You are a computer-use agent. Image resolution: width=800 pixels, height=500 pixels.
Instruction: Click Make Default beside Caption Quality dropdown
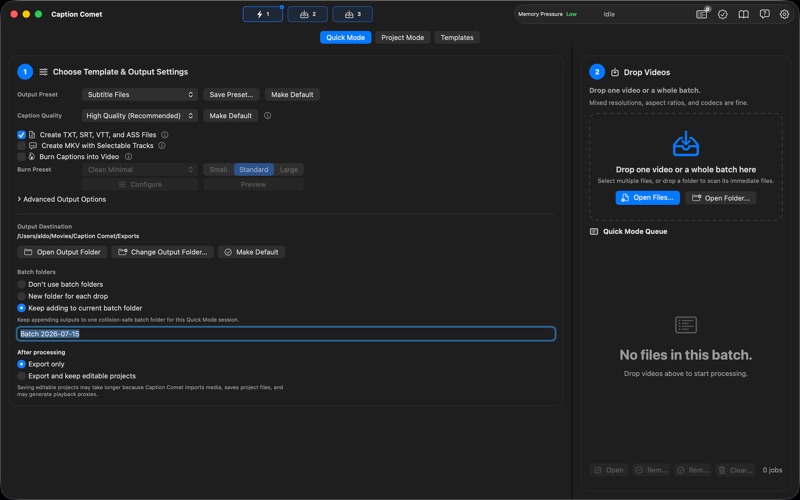[231, 116]
